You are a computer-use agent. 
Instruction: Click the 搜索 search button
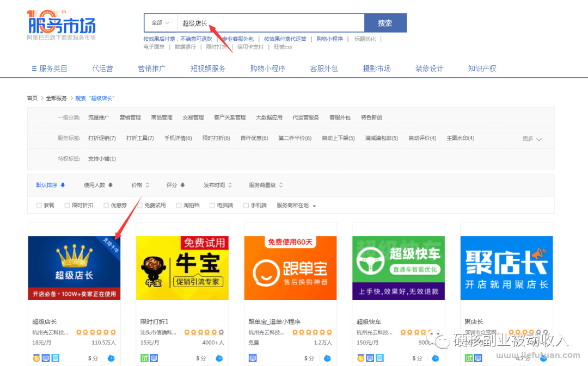coord(385,23)
